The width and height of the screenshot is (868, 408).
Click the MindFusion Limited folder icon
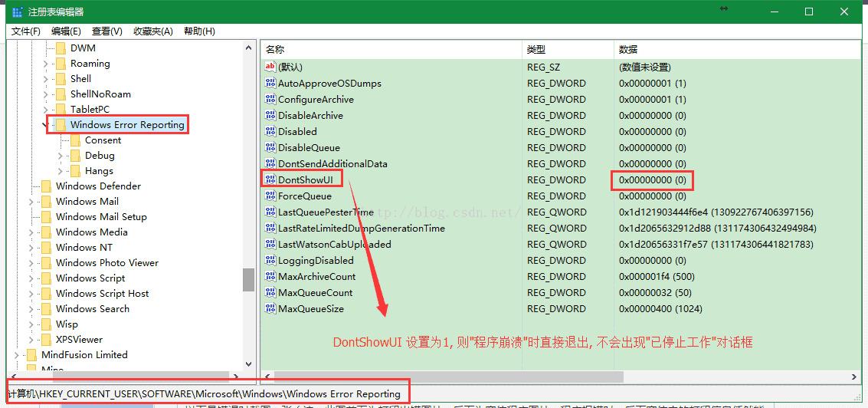[x=32, y=355]
